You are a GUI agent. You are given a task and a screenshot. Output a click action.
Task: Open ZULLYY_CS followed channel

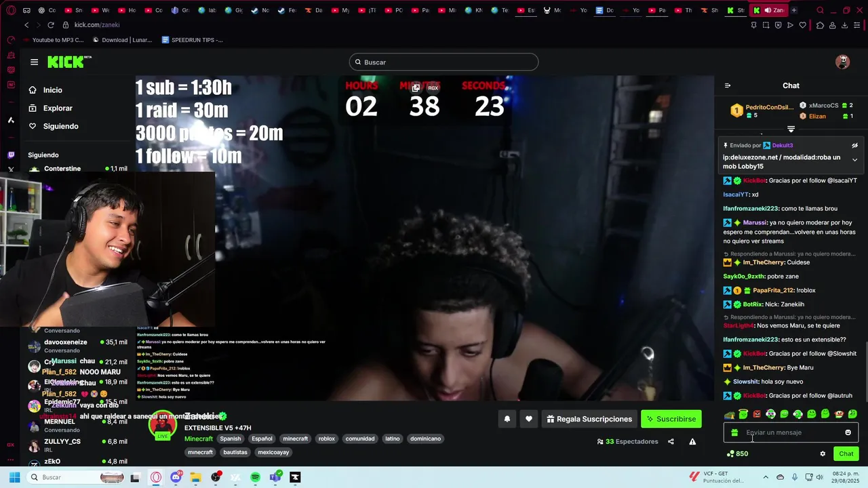pos(77,445)
